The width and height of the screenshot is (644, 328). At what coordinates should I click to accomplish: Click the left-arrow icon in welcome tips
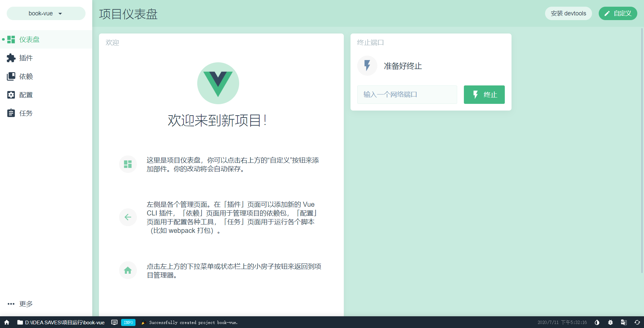pos(128,217)
